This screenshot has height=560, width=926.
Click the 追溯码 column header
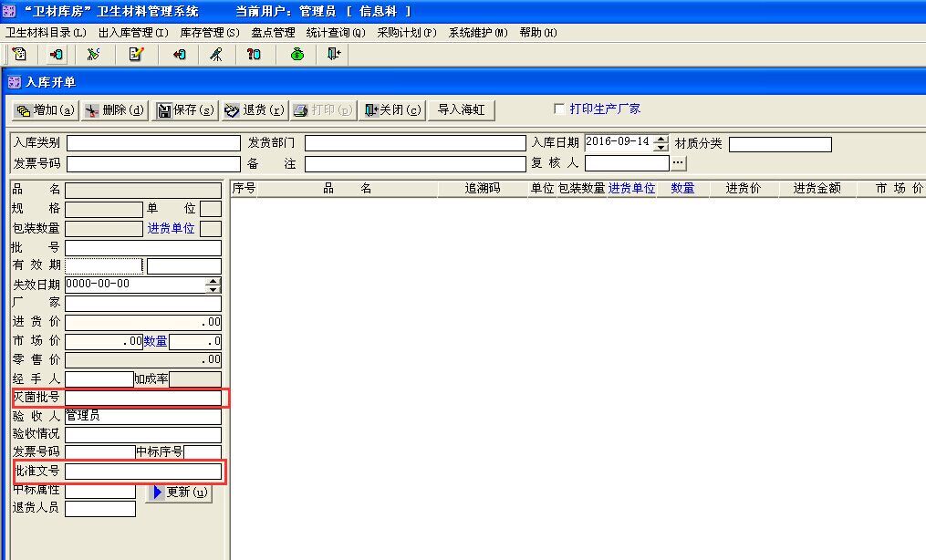pyautogui.click(x=483, y=189)
